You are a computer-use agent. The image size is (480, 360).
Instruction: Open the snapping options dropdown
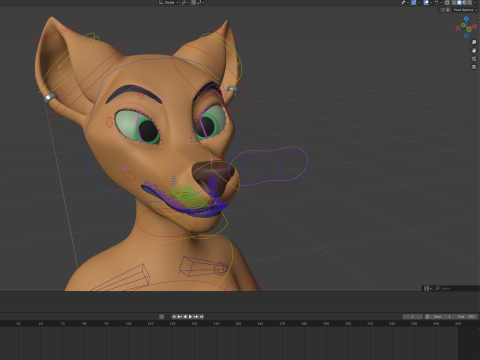click(201, 2)
